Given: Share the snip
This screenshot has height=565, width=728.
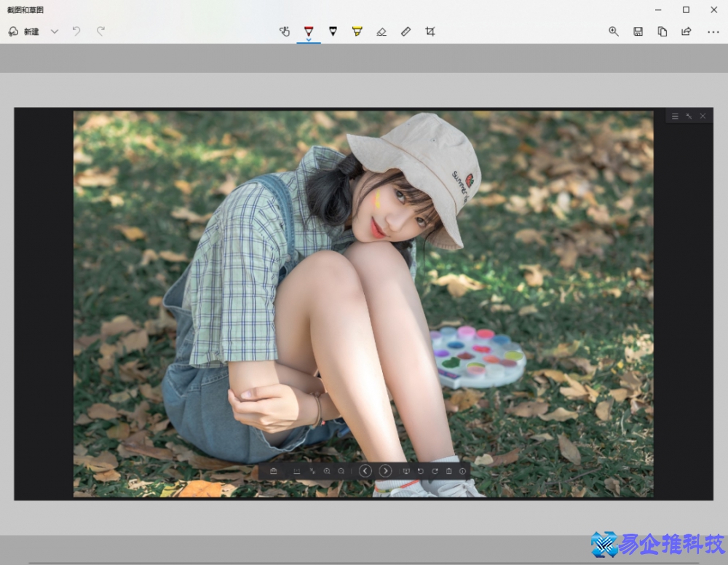Looking at the screenshot, I should (687, 31).
